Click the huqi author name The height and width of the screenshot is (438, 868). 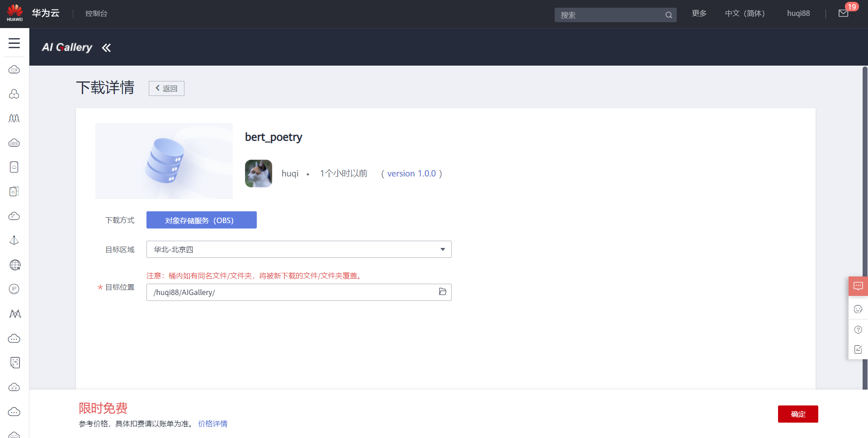click(x=290, y=174)
